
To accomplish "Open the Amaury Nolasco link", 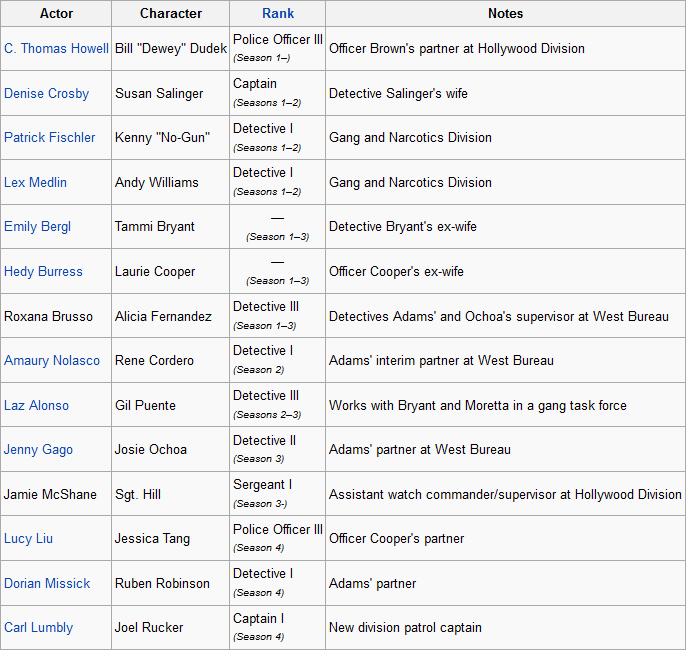I will [52, 360].
